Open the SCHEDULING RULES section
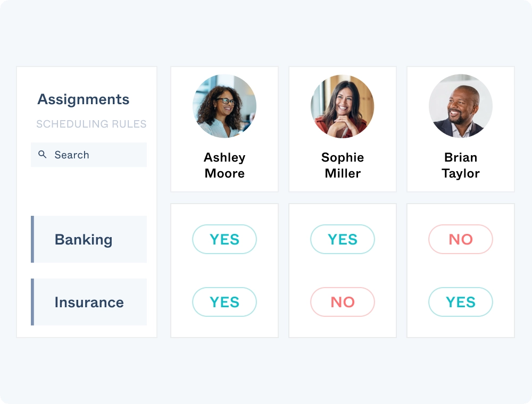 (91, 124)
